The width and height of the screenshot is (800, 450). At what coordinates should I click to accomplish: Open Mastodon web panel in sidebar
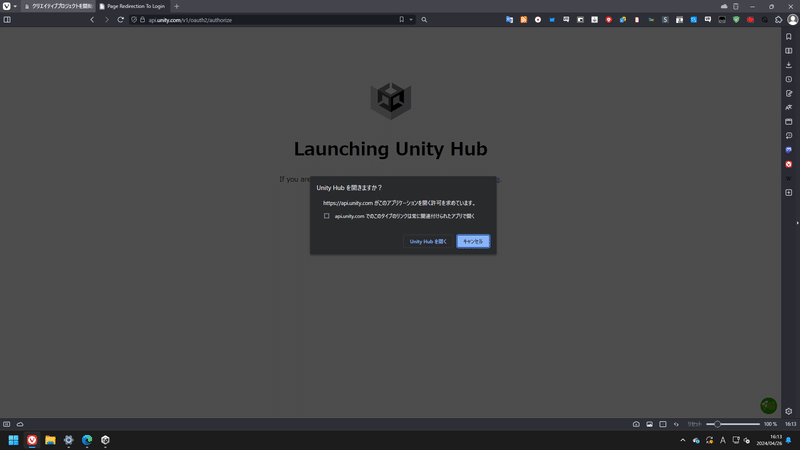coord(789,150)
